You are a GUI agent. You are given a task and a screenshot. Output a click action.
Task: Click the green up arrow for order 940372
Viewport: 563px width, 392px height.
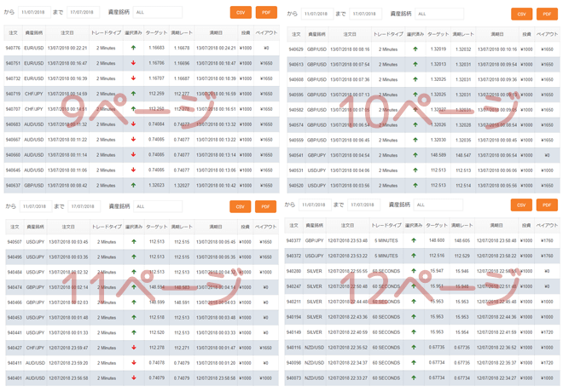pyautogui.click(x=414, y=256)
